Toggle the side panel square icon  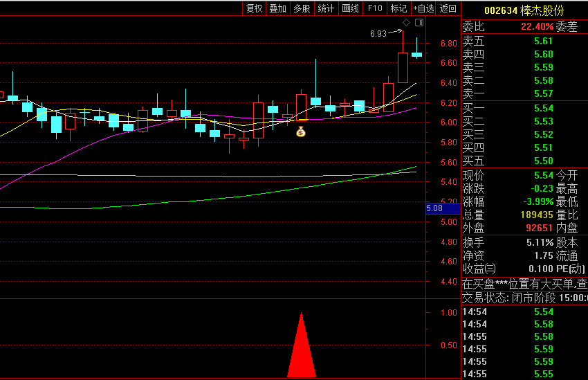(419, 23)
